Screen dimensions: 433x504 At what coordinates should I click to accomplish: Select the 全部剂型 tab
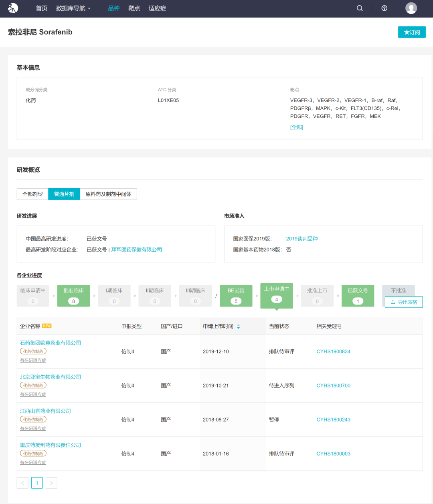pyautogui.click(x=32, y=194)
